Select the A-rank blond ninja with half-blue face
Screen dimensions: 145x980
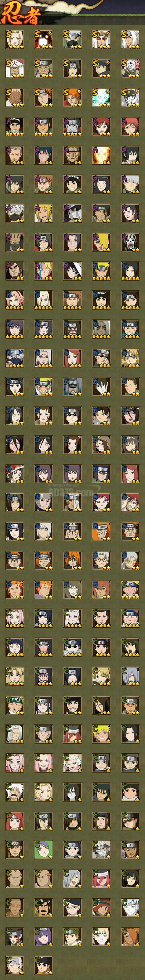[43, 271]
